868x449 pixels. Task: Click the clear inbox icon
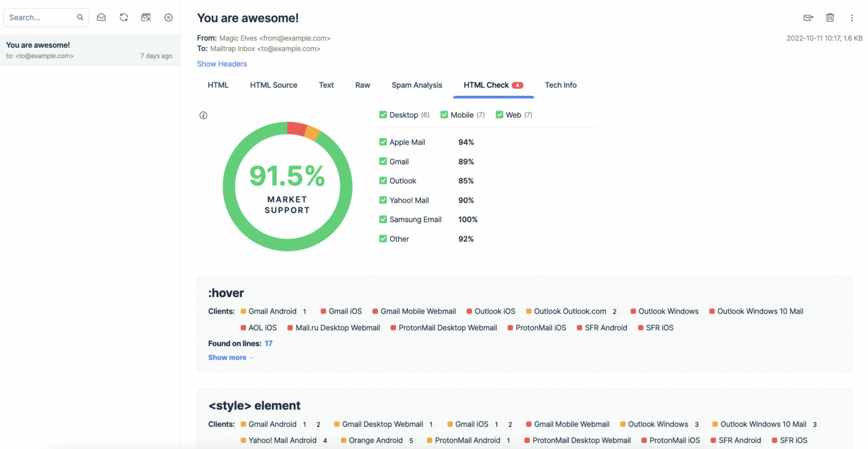click(x=146, y=17)
